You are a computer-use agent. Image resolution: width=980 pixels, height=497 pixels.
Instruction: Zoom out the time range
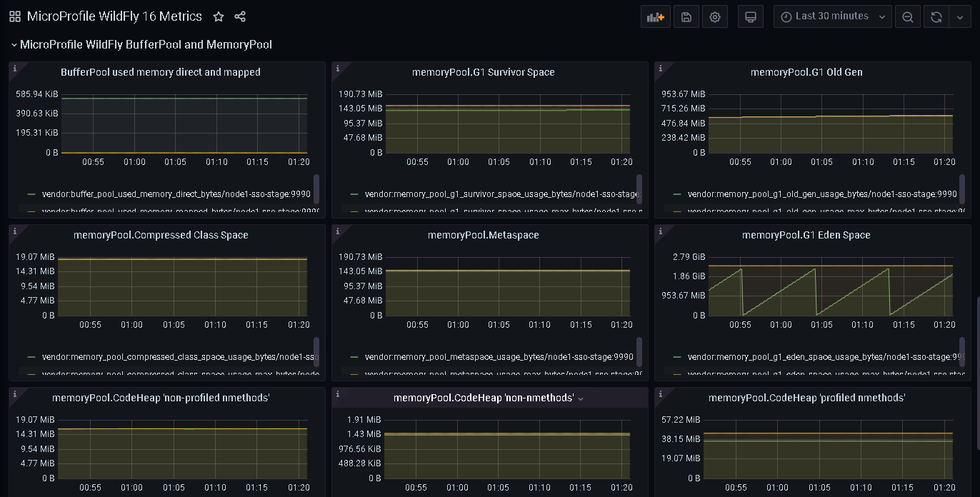[907, 16]
